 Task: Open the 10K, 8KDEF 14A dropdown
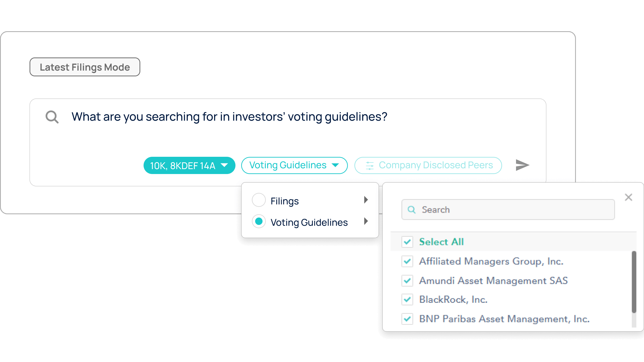tap(189, 165)
